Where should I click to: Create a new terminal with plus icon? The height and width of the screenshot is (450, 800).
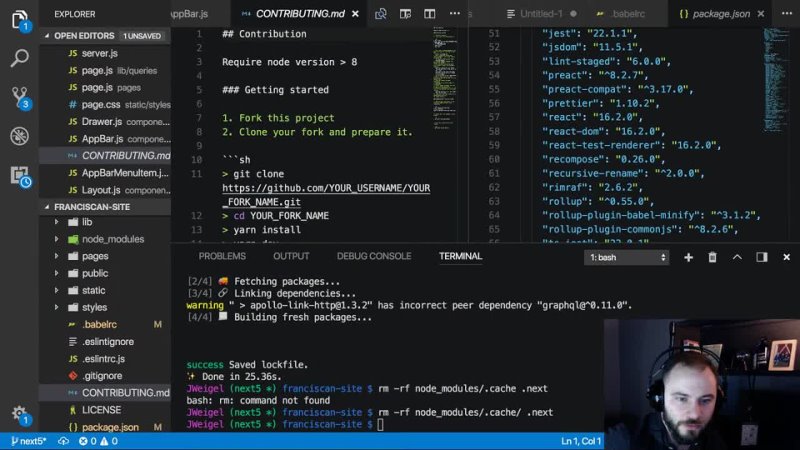click(x=688, y=257)
